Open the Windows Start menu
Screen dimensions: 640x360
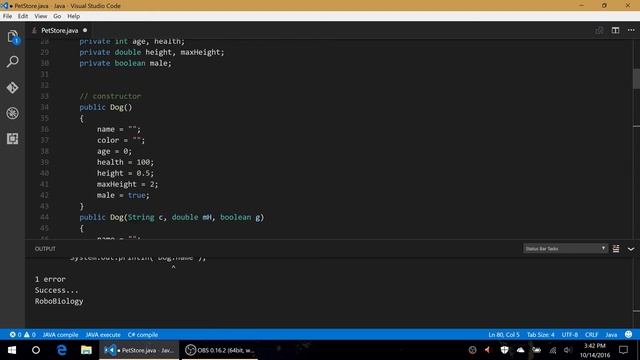(x=12, y=350)
